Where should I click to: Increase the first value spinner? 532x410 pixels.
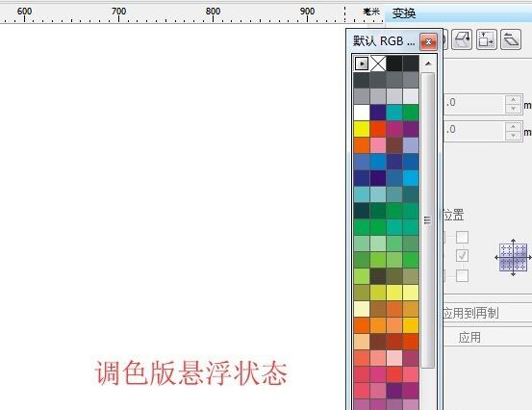pyautogui.click(x=513, y=99)
